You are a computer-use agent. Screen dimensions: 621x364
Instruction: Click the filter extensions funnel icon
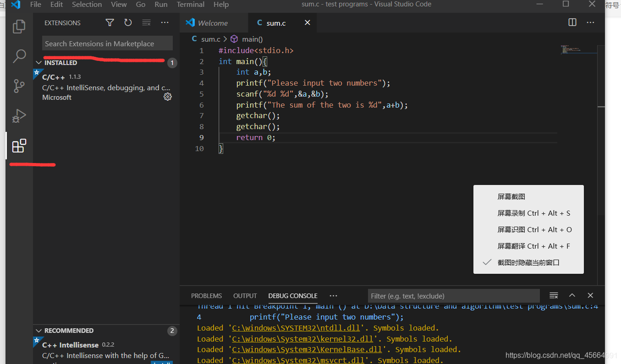click(x=110, y=23)
